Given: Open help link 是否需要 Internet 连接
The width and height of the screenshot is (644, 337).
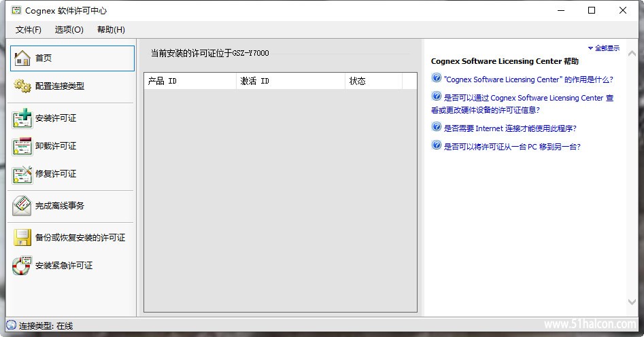Looking at the screenshot, I should coord(510,128).
